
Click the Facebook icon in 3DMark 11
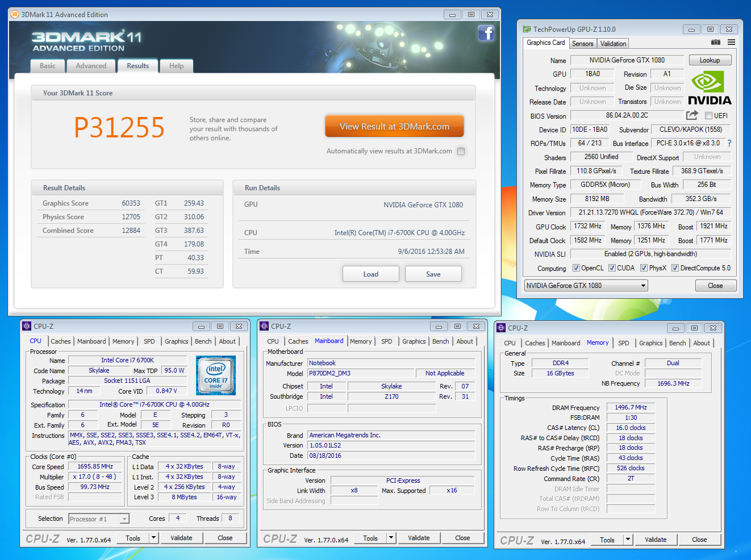click(x=486, y=34)
